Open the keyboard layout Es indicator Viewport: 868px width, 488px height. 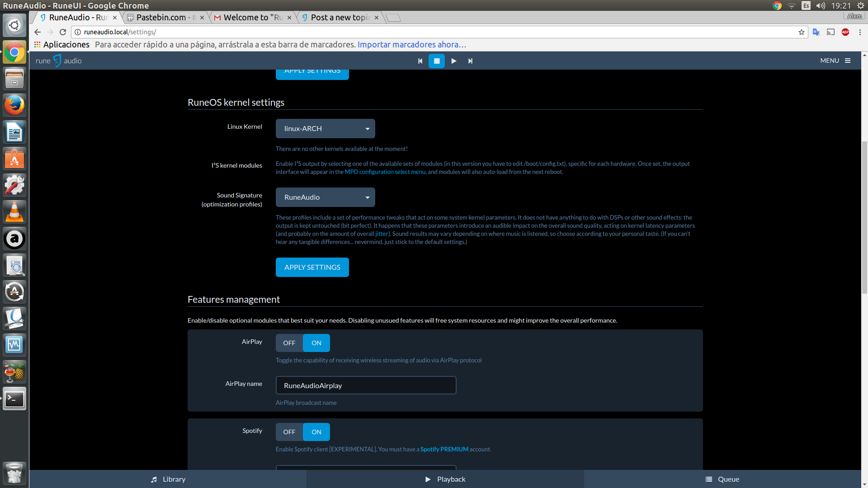click(806, 5)
